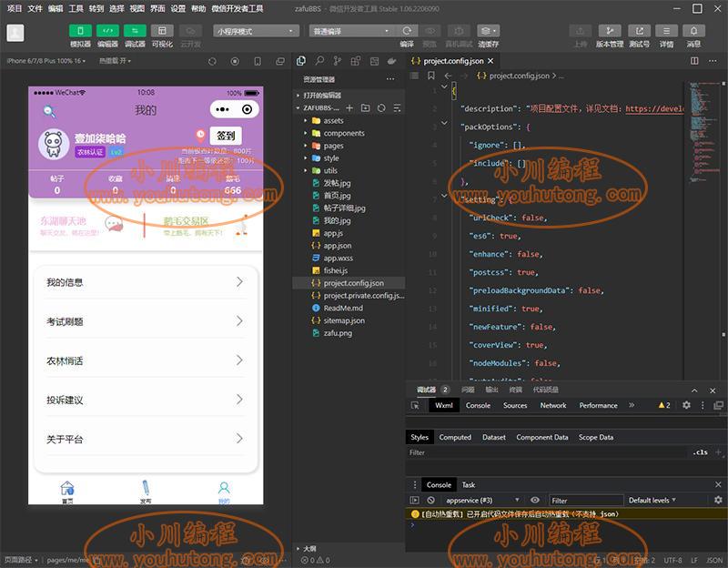Open the editor more actions ellipsis
The image size is (728, 568).
point(713,61)
